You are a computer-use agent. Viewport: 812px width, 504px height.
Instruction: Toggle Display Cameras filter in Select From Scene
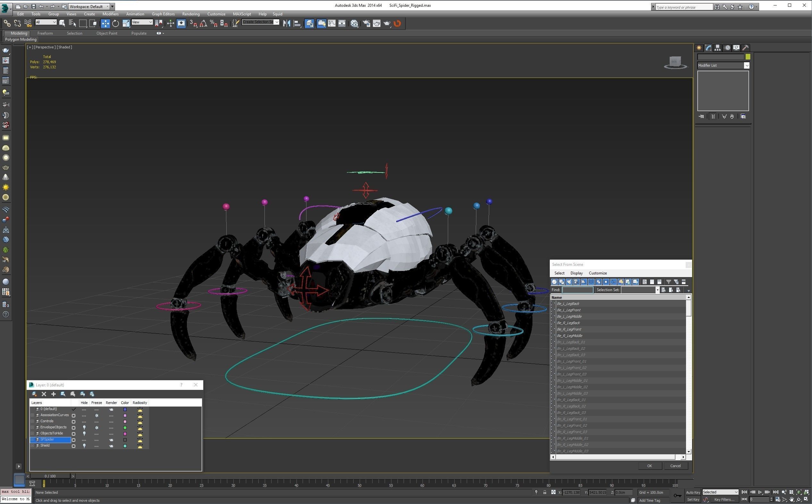[x=576, y=282]
